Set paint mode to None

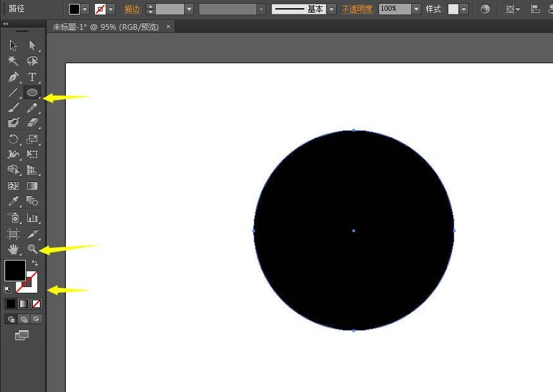(x=36, y=304)
